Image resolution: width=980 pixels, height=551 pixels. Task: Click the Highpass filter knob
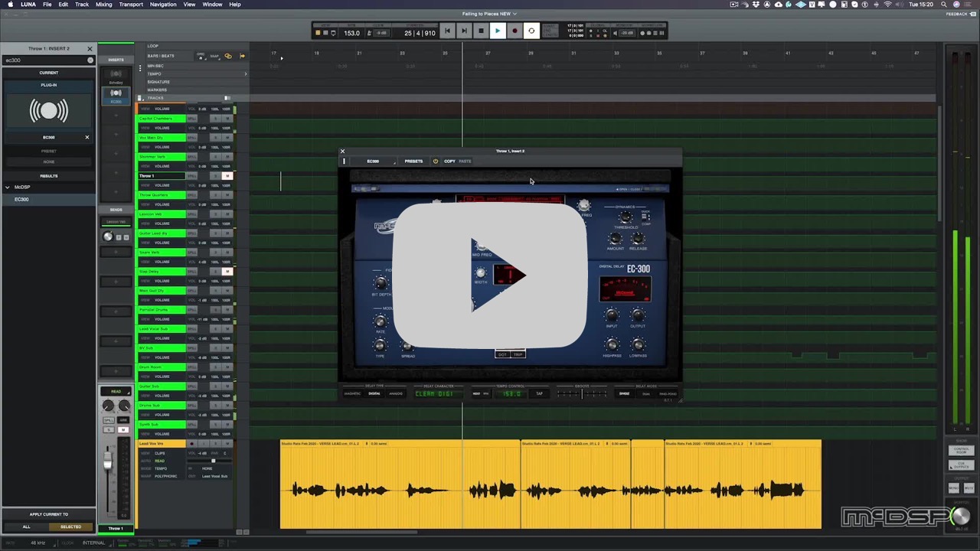(612, 345)
